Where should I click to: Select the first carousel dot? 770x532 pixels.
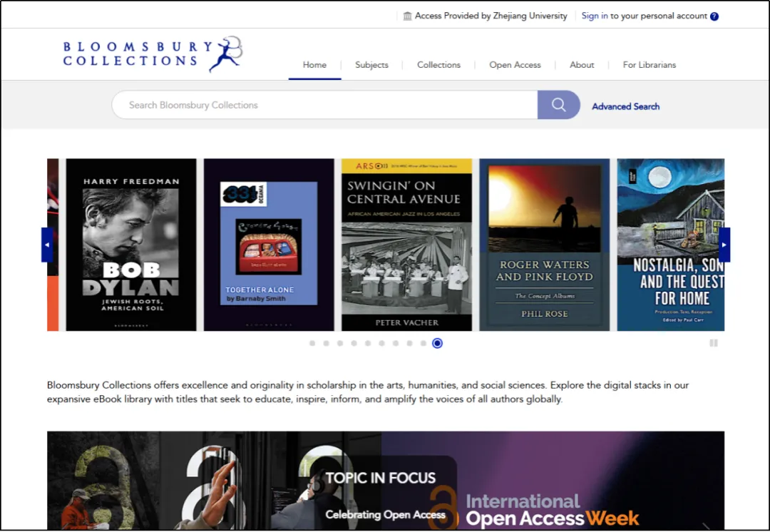[x=312, y=343]
